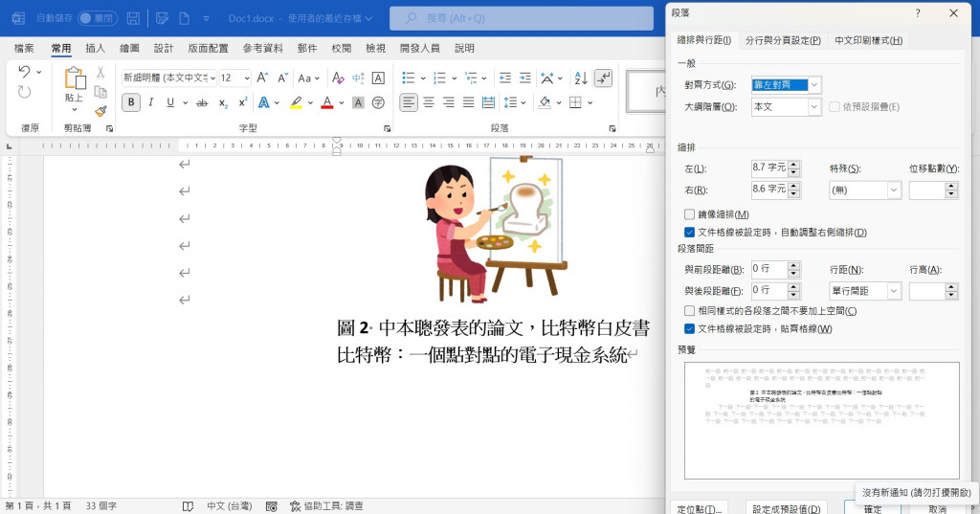Uncheck auto-adjust right indent checkbox
Screen dimensions: 980x514
(689, 232)
